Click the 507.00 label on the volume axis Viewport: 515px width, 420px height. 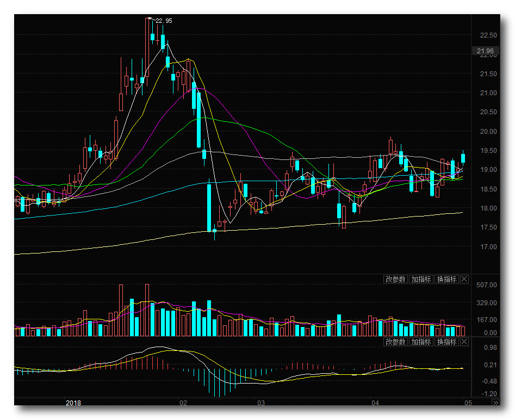[486, 285]
